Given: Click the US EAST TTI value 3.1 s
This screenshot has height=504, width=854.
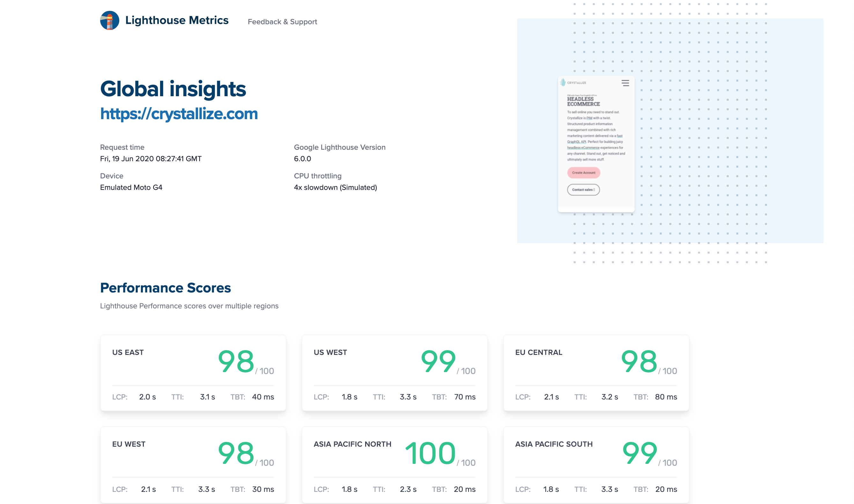Looking at the screenshot, I should pos(207,397).
